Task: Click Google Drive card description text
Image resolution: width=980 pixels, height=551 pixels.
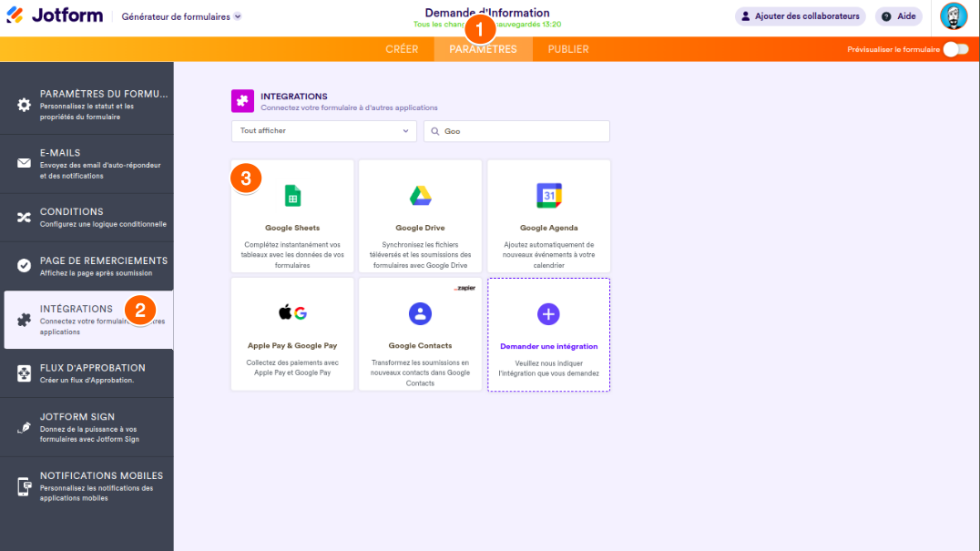Action: click(x=420, y=255)
